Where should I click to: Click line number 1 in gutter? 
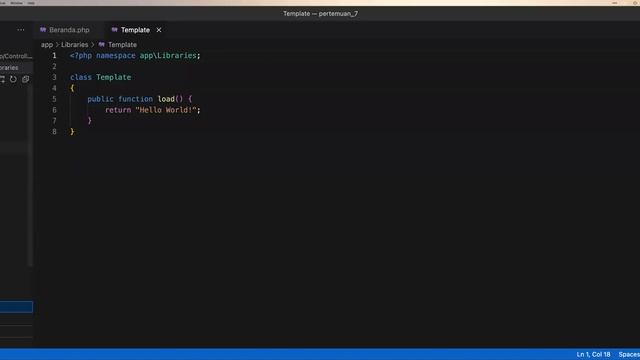tap(54, 56)
